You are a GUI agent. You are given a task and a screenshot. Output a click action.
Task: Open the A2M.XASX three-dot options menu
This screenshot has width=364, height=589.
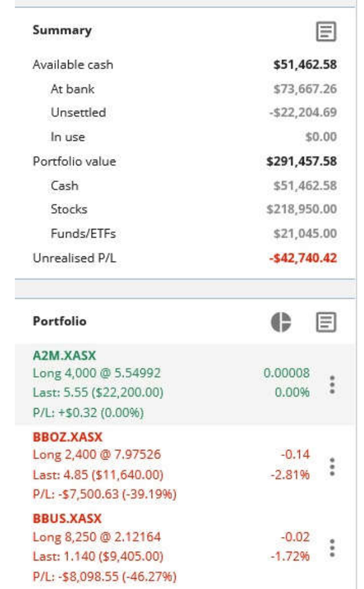pos(332,385)
